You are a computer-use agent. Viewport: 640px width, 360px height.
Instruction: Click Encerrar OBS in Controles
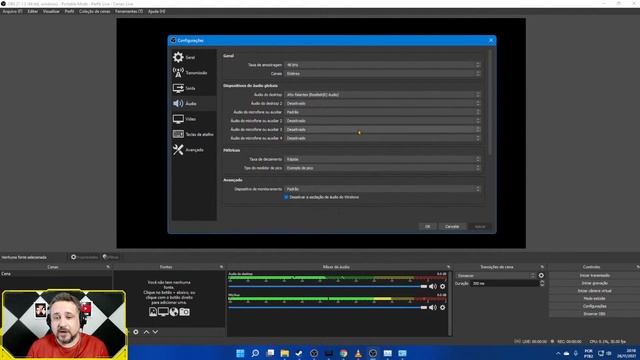pyautogui.click(x=594, y=314)
